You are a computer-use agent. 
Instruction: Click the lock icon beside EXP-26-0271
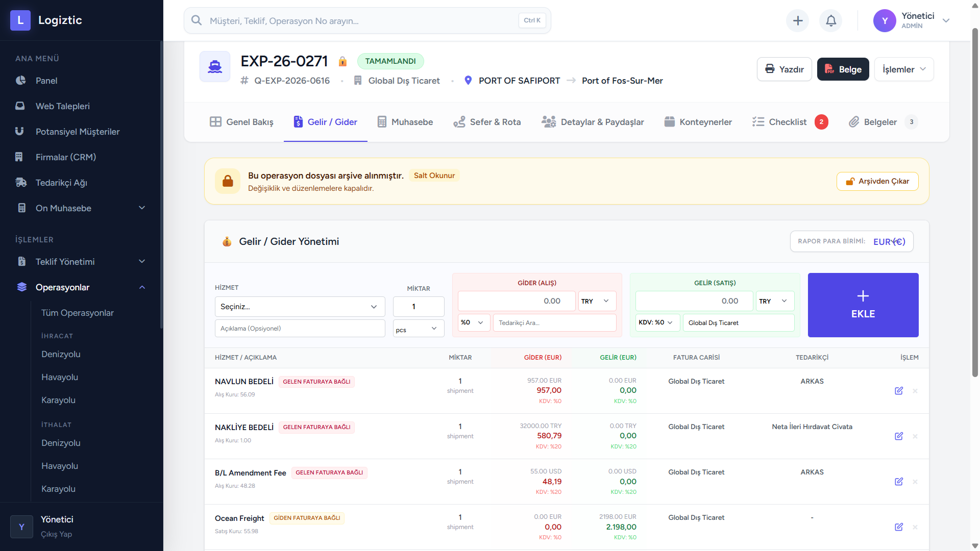point(342,62)
